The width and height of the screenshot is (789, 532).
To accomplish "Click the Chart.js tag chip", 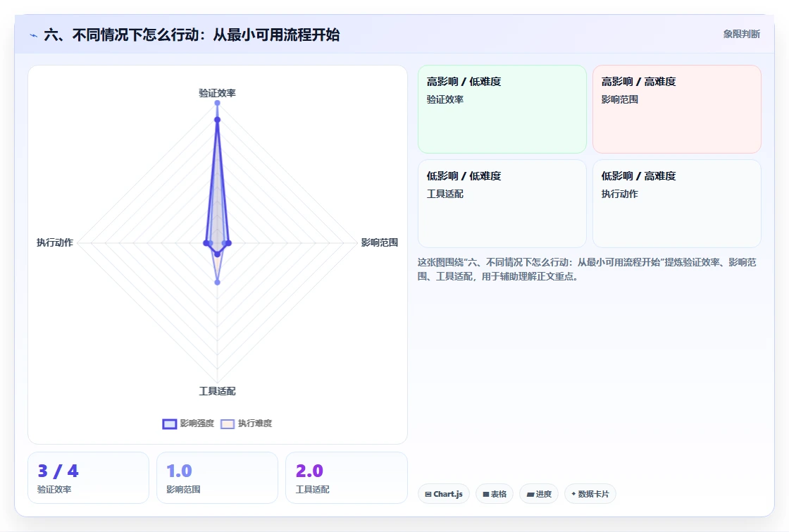I will [444, 494].
